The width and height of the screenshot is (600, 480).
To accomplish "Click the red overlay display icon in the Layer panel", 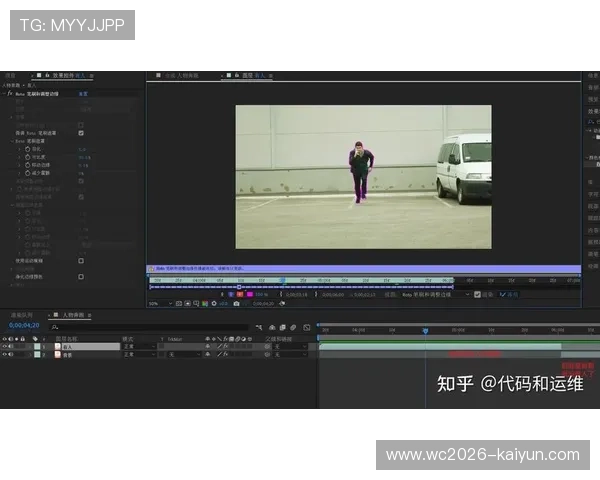I will point(240,294).
